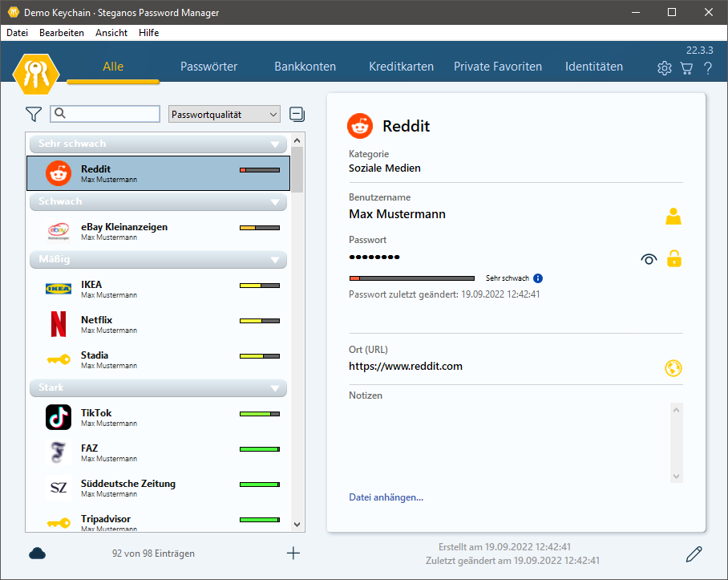Open the shopping cart icon
Image resolution: width=728 pixels, height=580 pixels.
click(x=686, y=68)
